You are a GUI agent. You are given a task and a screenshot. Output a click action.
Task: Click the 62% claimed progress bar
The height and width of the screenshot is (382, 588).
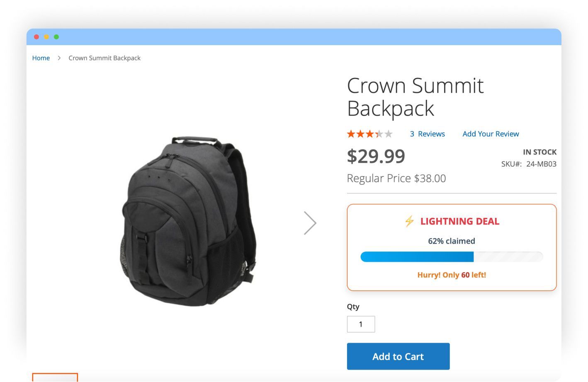point(452,257)
